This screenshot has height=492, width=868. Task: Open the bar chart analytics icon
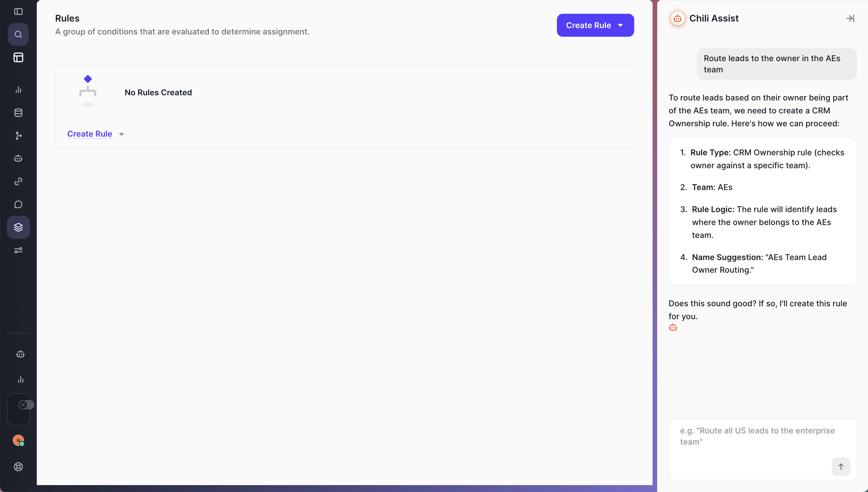tap(18, 90)
